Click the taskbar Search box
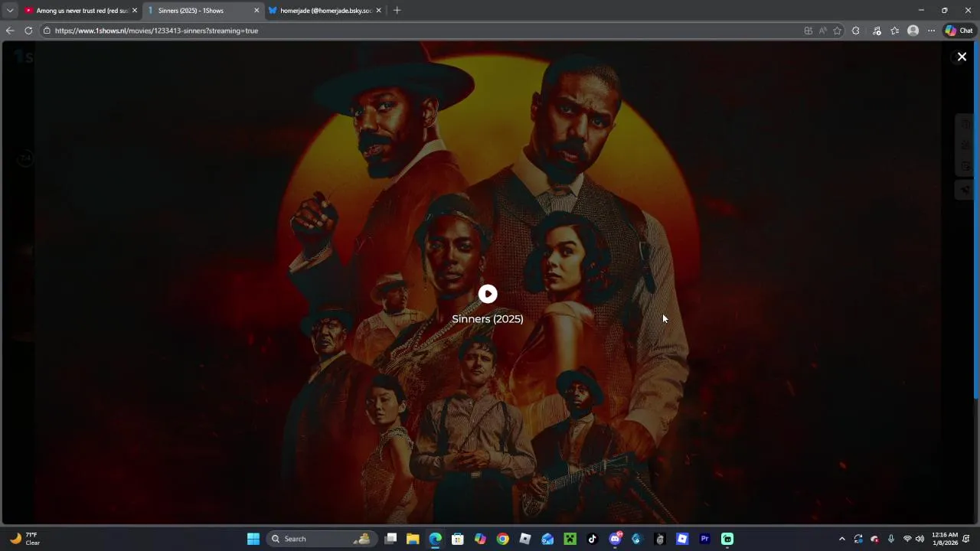Viewport: 980px width, 551px height. tap(320, 539)
